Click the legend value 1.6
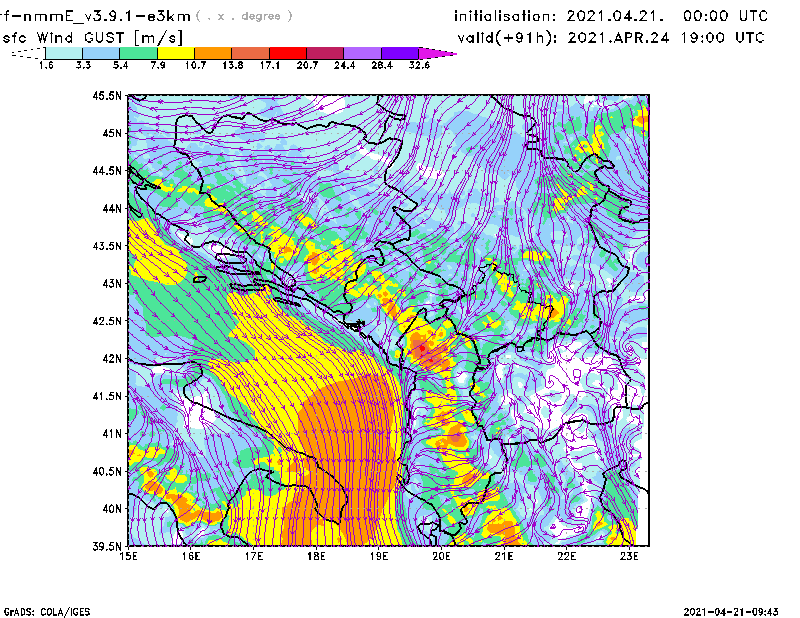Screen dimensions: 800x618 click(x=46, y=65)
